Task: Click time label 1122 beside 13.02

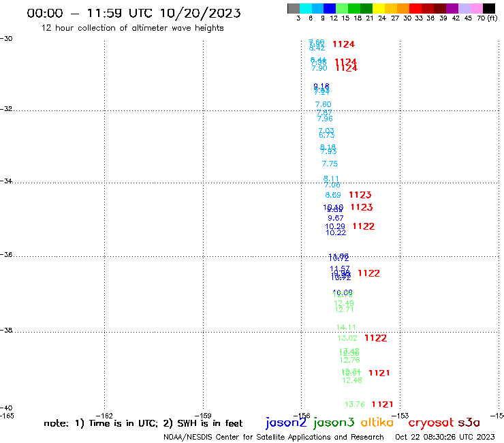Action: coord(375,338)
